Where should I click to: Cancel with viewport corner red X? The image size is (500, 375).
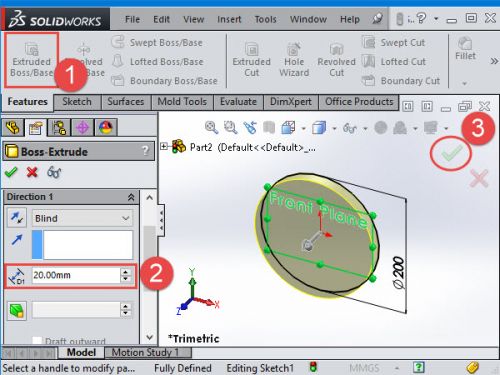(x=479, y=178)
